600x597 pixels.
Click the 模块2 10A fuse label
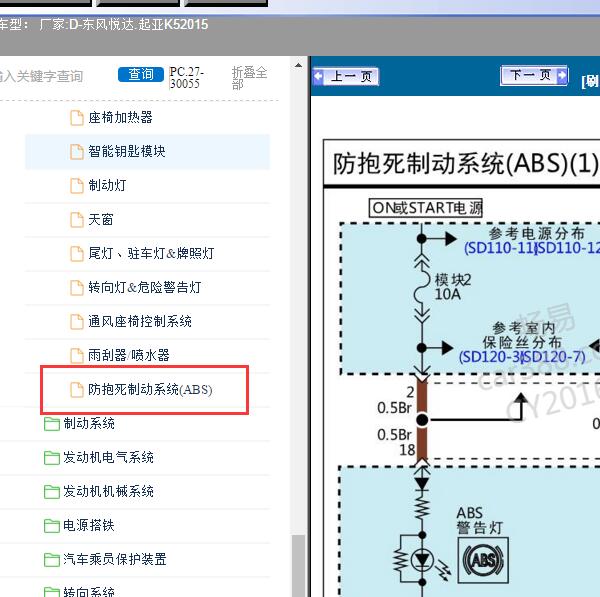coord(453,287)
